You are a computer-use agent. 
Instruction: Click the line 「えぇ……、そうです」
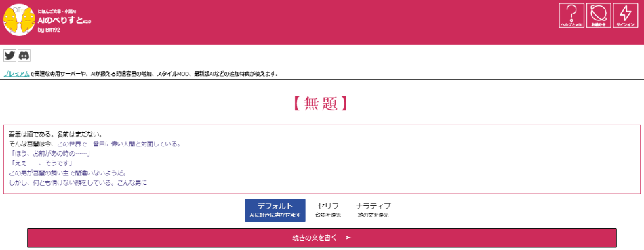click(x=41, y=164)
